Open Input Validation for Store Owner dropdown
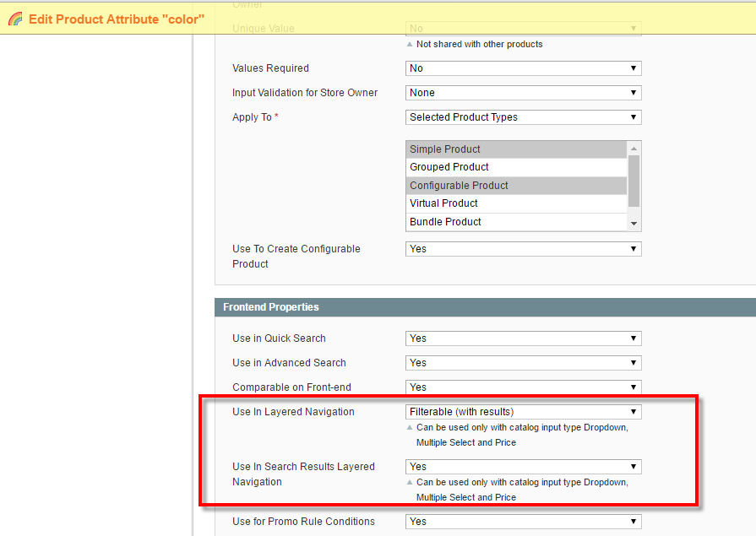Viewport: 756px width, 536px height. (523, 93)
